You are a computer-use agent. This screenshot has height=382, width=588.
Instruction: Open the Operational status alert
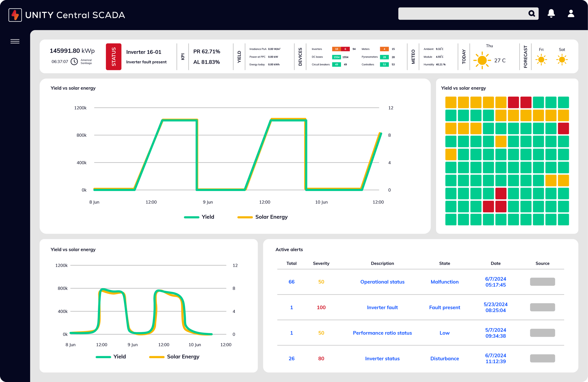[382, 282]
